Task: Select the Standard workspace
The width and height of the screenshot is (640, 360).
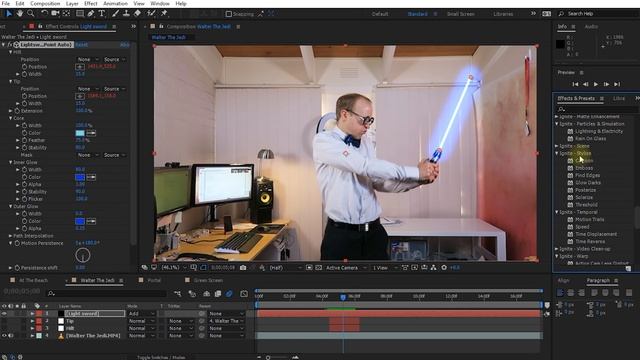Action: coord(417,14)
